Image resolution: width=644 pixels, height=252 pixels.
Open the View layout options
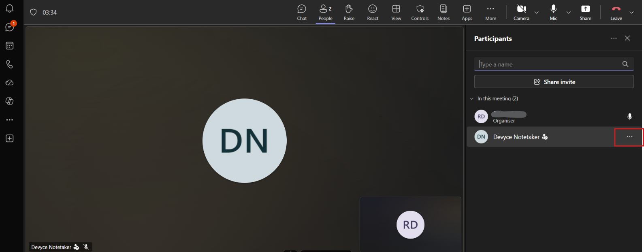[396, 13]
